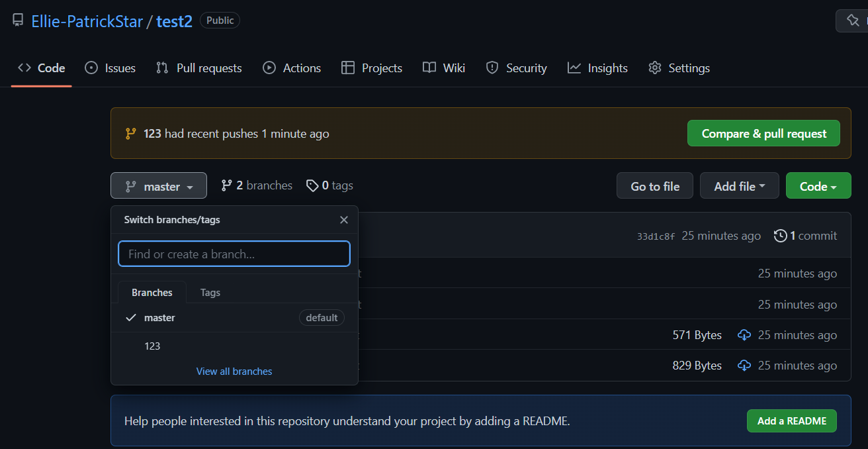Click View all branches link
This screenshot has width=868, height=449.
(234, 372)
